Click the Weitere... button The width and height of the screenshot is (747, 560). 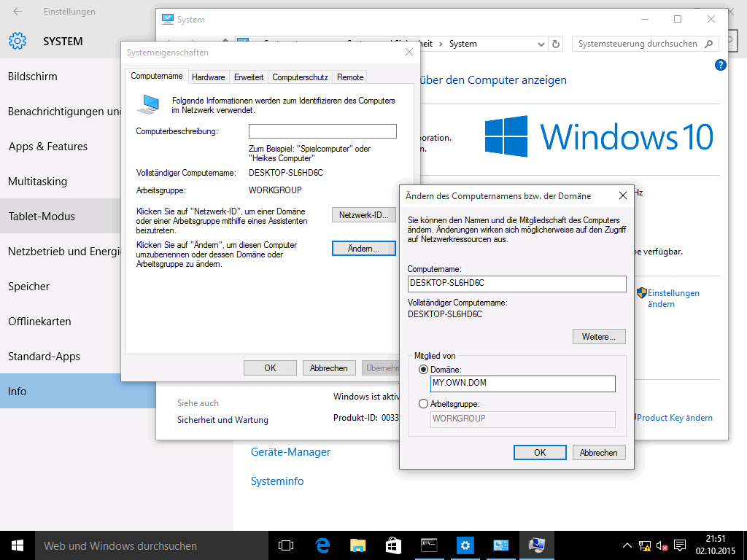(x=599, y=337)
